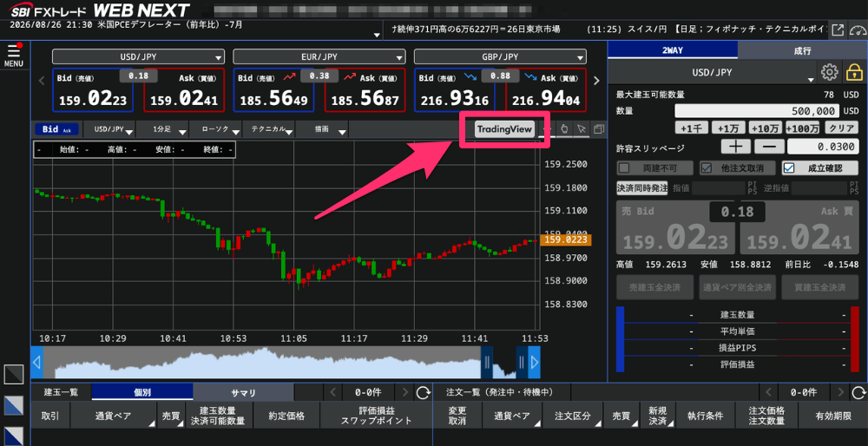Select the blue-gray layout icon in sidebar

(x=14, y=405)
